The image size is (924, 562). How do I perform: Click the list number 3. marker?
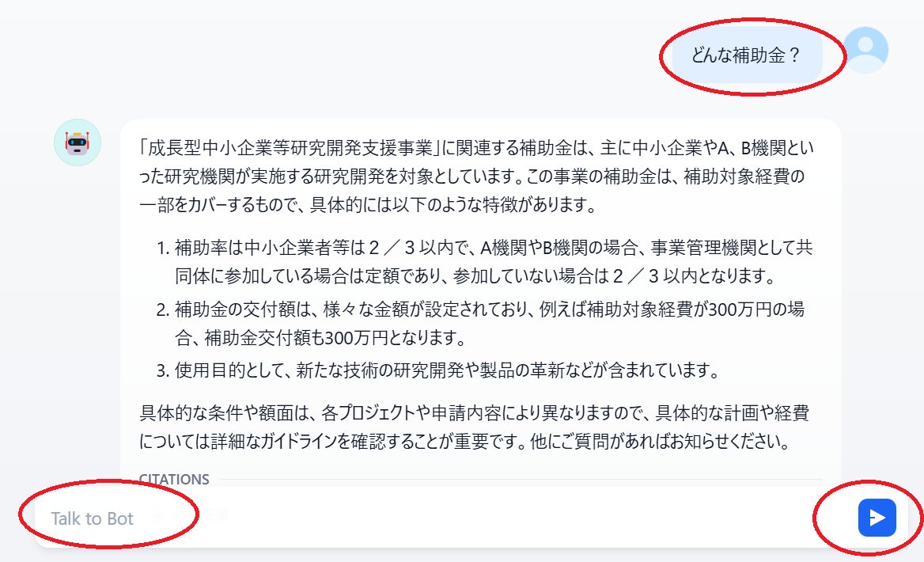click(x=163, y=371)
